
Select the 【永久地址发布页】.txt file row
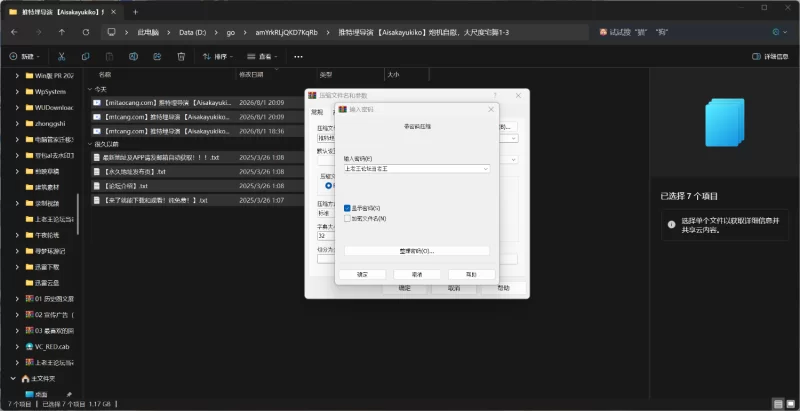point(197,172)
